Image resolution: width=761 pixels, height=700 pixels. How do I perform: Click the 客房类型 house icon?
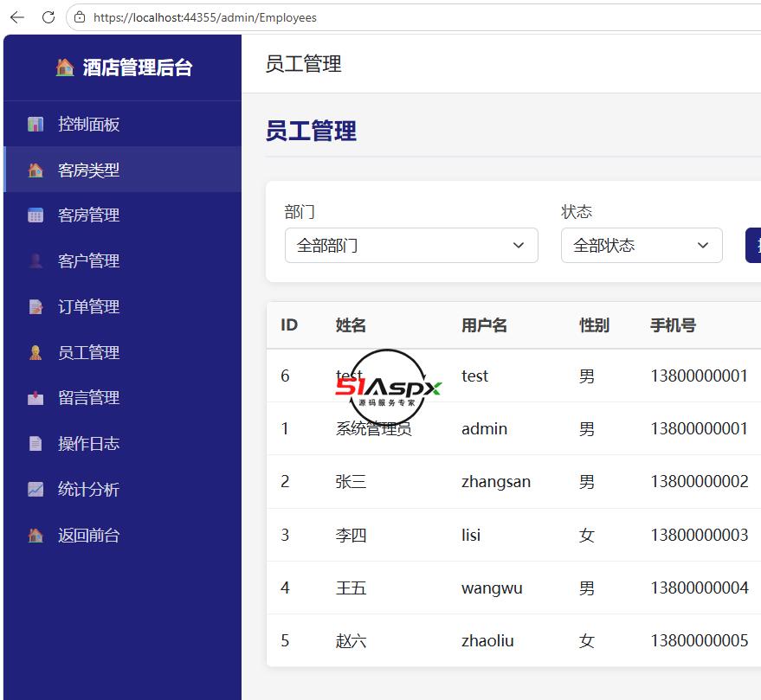35,170
